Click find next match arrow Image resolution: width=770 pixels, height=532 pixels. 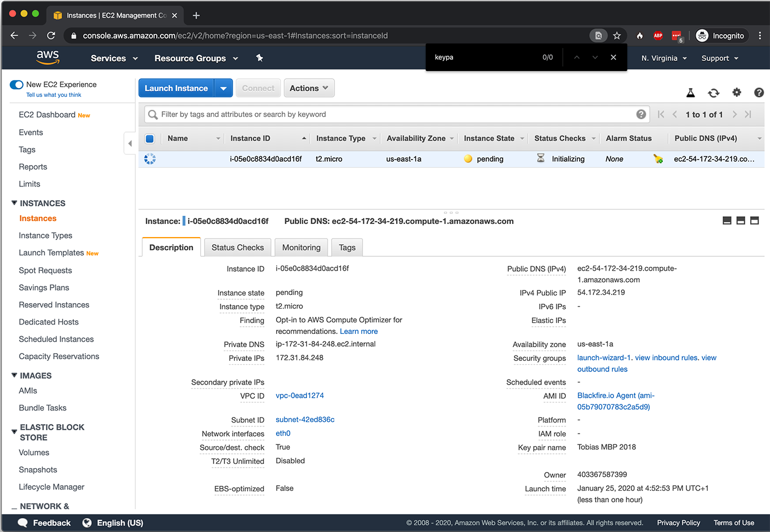tap(595, 57)
